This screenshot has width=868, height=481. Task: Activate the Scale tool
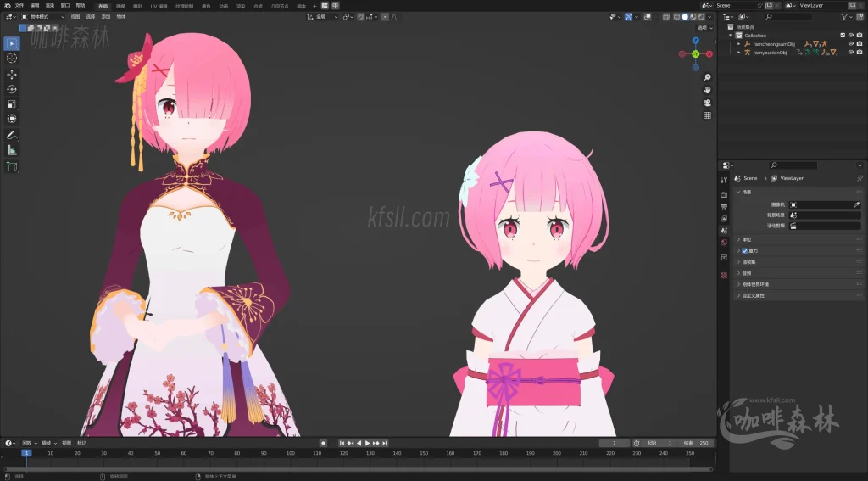12,104
